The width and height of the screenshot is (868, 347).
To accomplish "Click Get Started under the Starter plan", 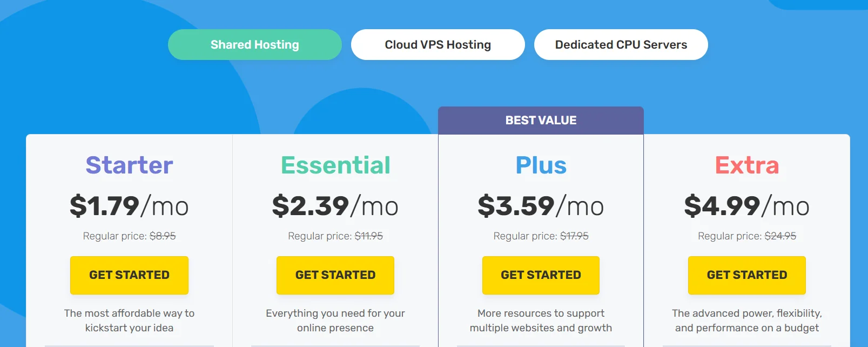I will click(129, 275).
